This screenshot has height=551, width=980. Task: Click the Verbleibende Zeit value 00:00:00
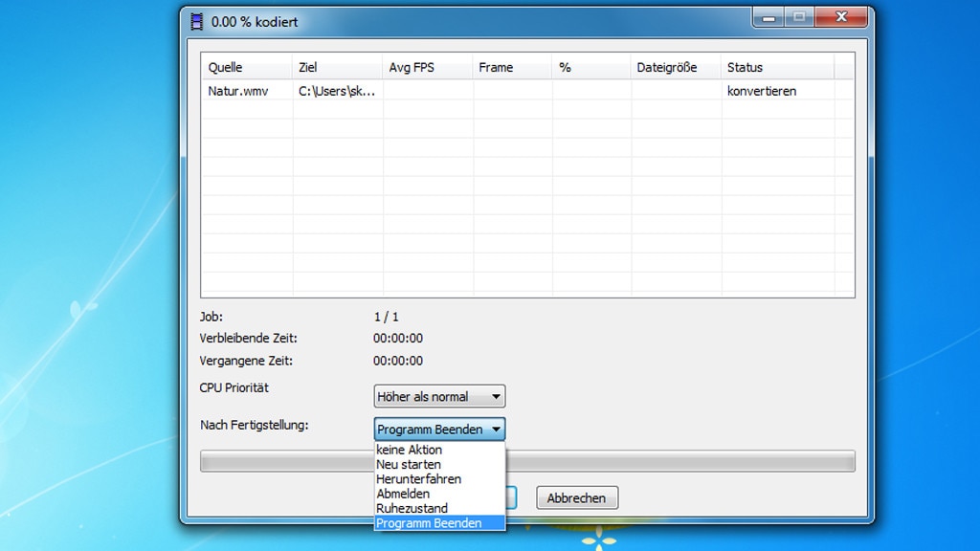398,338
